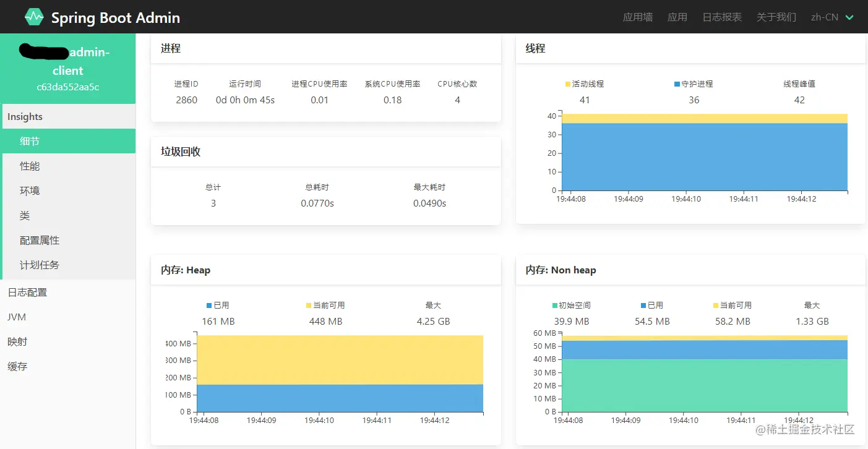Select the Insights sidebar section
This screenshot has height=449, width=868.
(67, 116)
